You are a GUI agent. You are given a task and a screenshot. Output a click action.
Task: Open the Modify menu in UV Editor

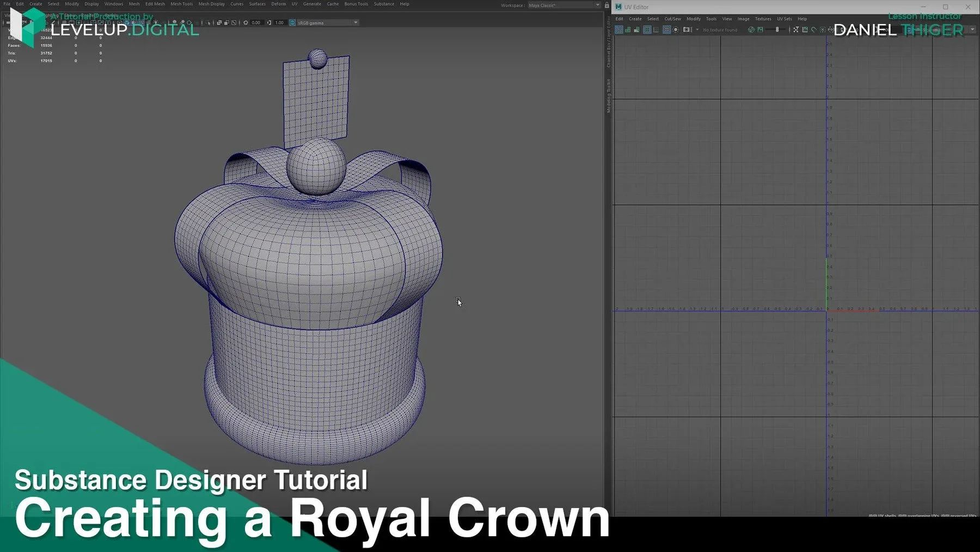tap(694, 19)
